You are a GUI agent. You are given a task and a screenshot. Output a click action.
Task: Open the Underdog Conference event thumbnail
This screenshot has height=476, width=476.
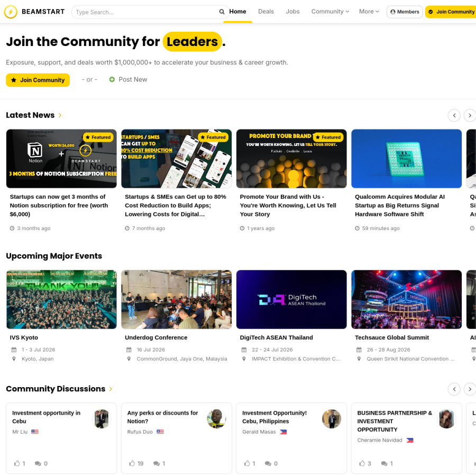176,299
